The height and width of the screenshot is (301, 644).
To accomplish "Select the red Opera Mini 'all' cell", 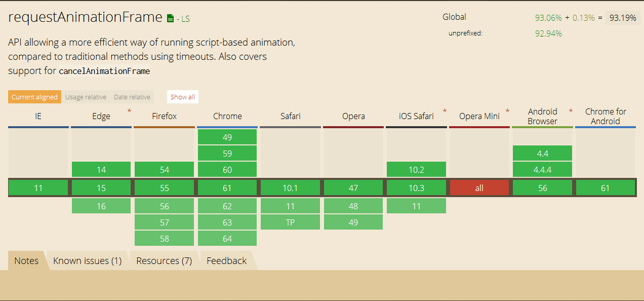I will (x=479, y=188).
